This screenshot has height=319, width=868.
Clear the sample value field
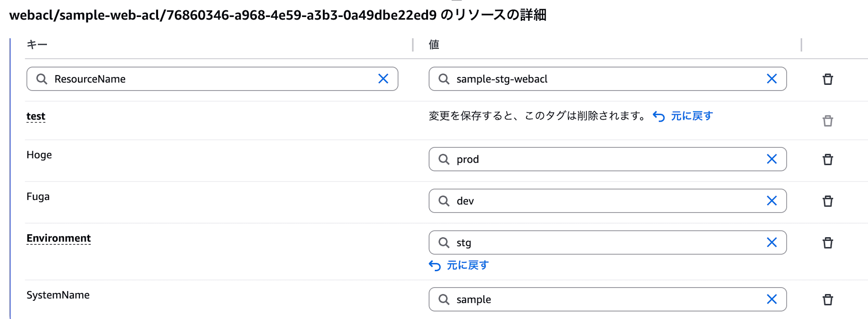772,299
